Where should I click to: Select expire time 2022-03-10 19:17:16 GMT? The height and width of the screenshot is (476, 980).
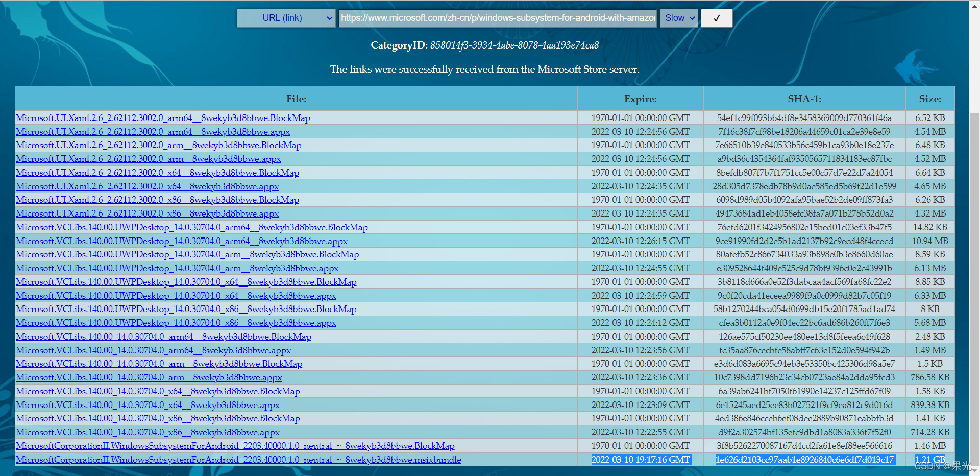pos(640,460)
